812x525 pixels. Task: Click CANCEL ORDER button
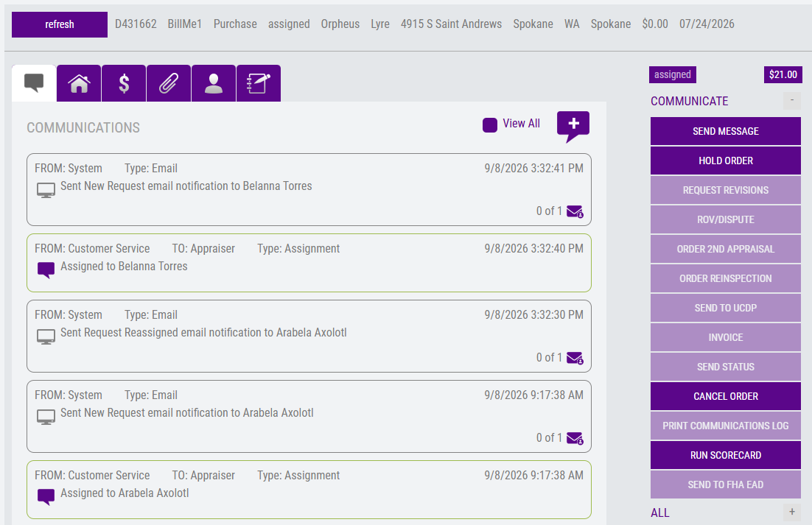pyautogui.click(x=726, y=396)
